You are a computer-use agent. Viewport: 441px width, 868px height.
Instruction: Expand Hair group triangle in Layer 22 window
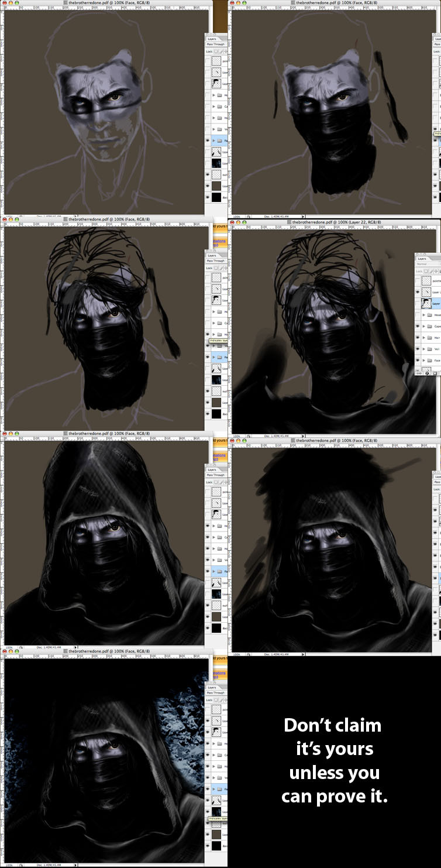[423, 338]
